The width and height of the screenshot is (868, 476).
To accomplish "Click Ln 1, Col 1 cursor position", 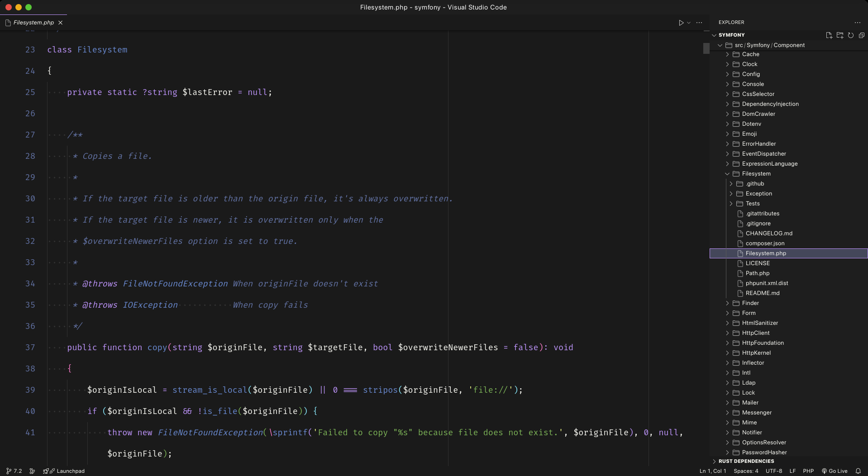I will tap(713, 471).
